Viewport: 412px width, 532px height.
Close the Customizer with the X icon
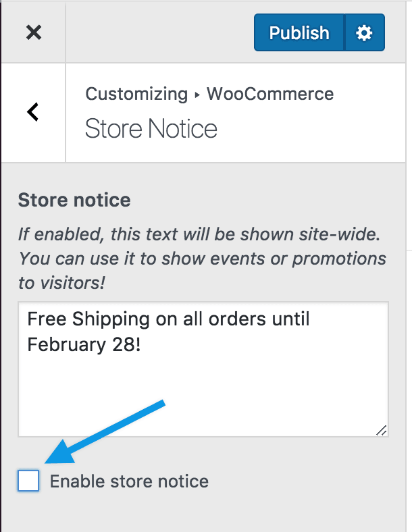33,32
